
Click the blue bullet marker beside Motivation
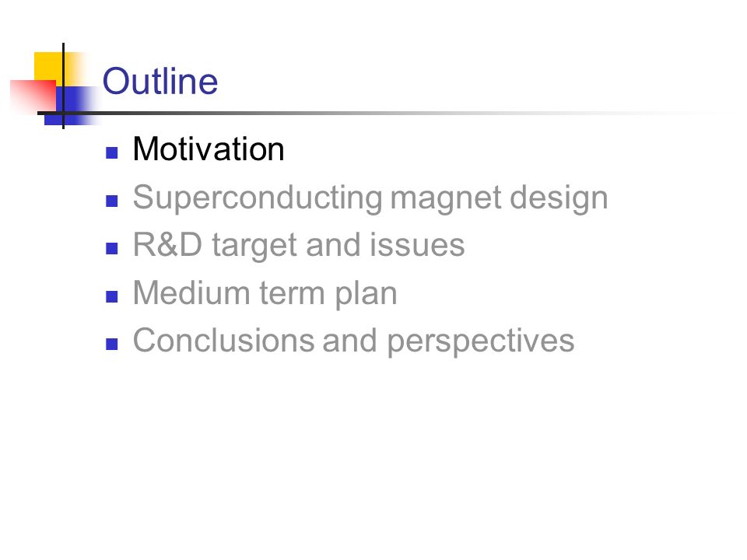point(111,153)
